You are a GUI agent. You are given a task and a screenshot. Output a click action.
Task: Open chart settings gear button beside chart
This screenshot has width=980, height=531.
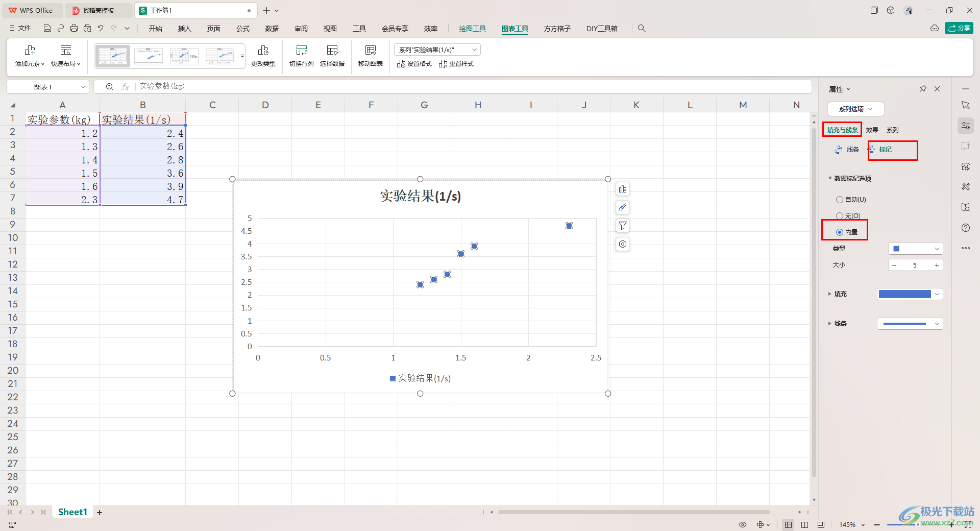click(x=623, y=244)
